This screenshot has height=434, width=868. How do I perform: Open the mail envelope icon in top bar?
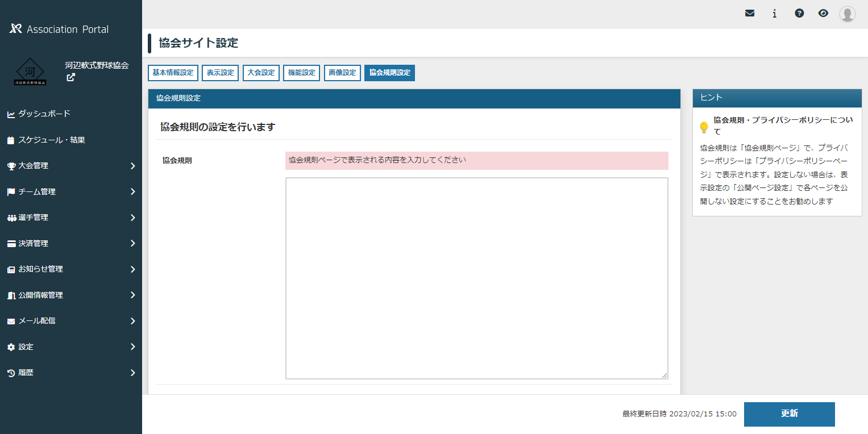749,12
